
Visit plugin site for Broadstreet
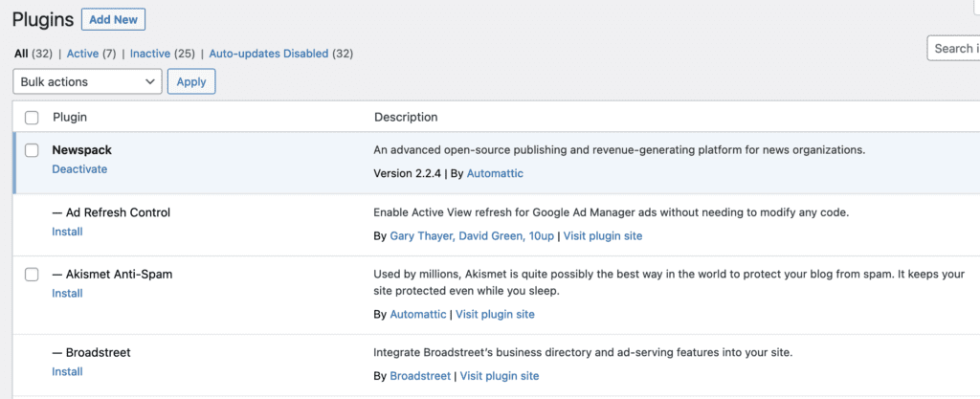(x=500, y=376)
